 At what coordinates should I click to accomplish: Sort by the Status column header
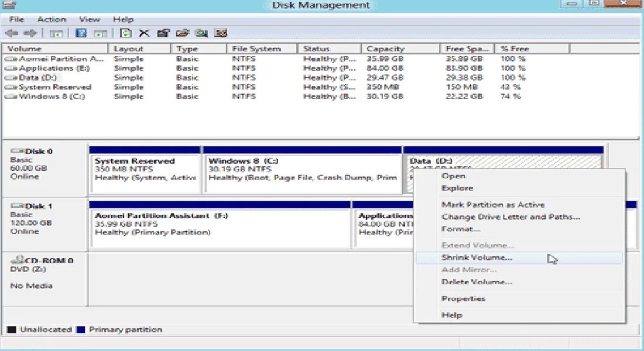(x=330, y=49)
